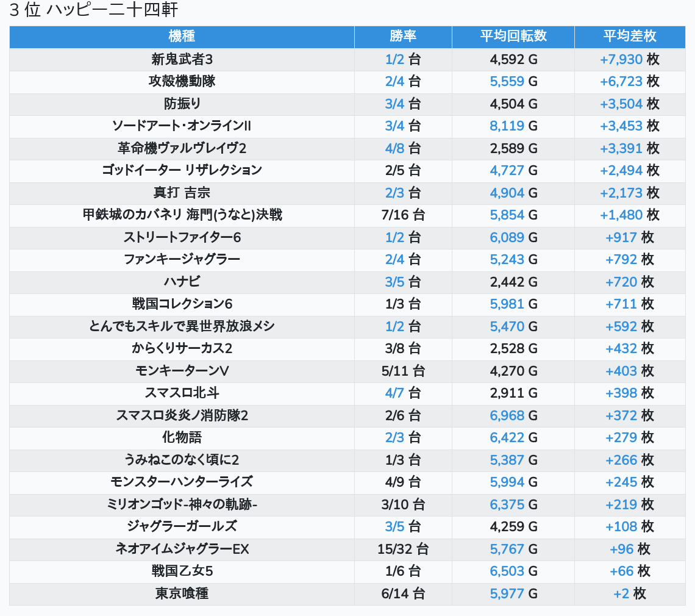Screen dimensions: 695x616
Task: Click the +3,453 枚 difference value
Action: pos(629,126)
